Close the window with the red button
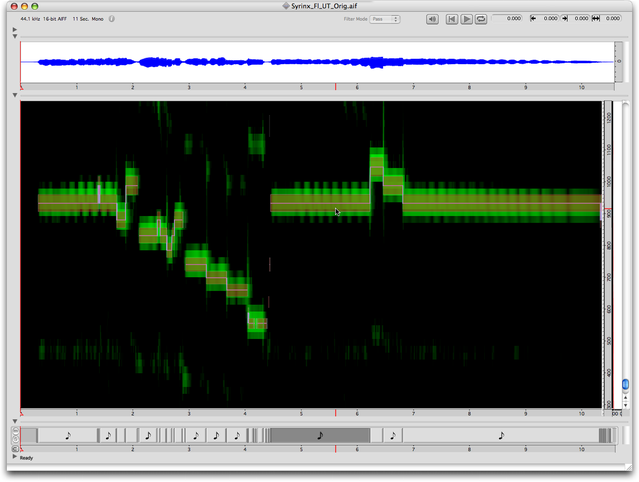 [14, 6]
